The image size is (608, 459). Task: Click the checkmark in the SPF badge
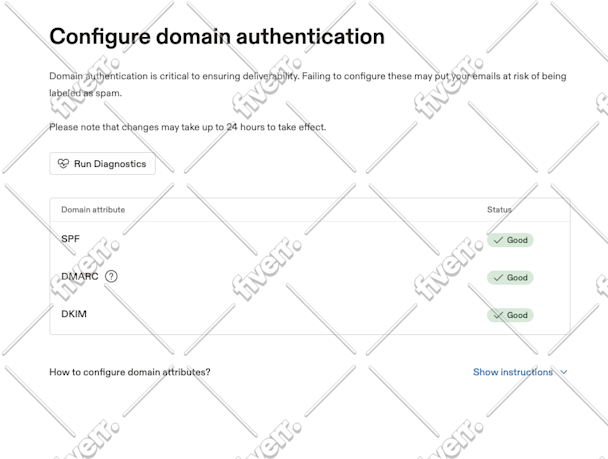498,240
